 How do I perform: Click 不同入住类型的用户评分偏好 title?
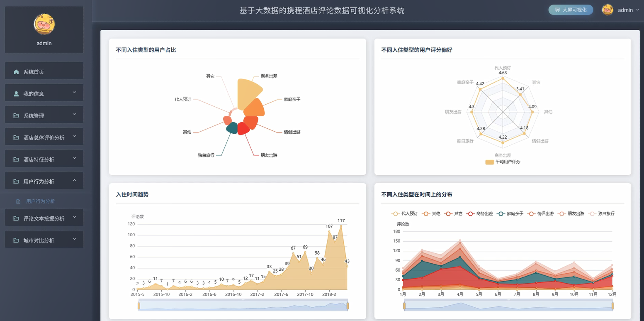click(417, 50)
